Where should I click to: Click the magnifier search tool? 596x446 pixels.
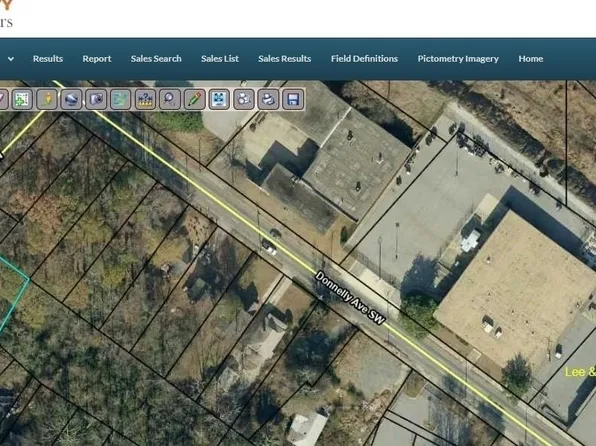pyautogui.click(x=170, y=100)
